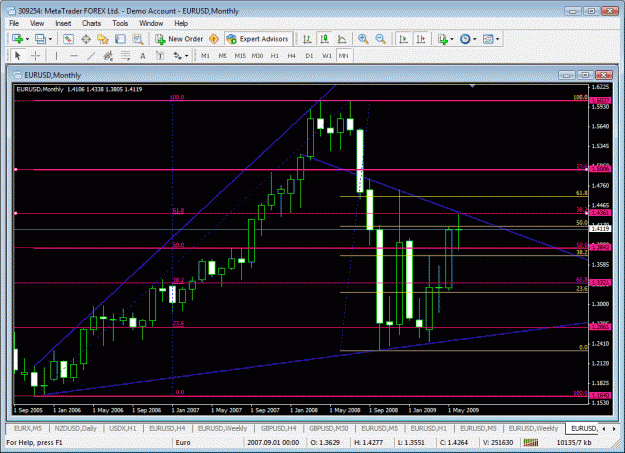Screen dimensions: 625x453
Task: Select the Crosshair tool
Action: [35, 56]
